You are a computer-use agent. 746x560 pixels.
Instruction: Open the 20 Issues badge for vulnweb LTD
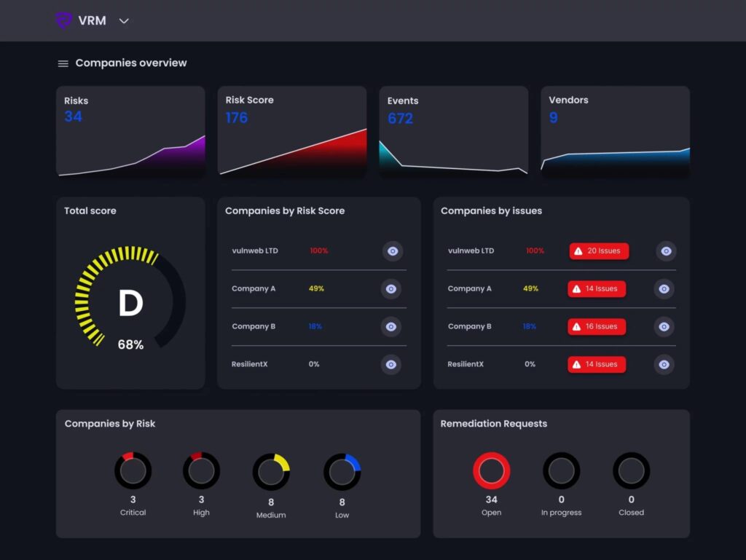point(599,251)
